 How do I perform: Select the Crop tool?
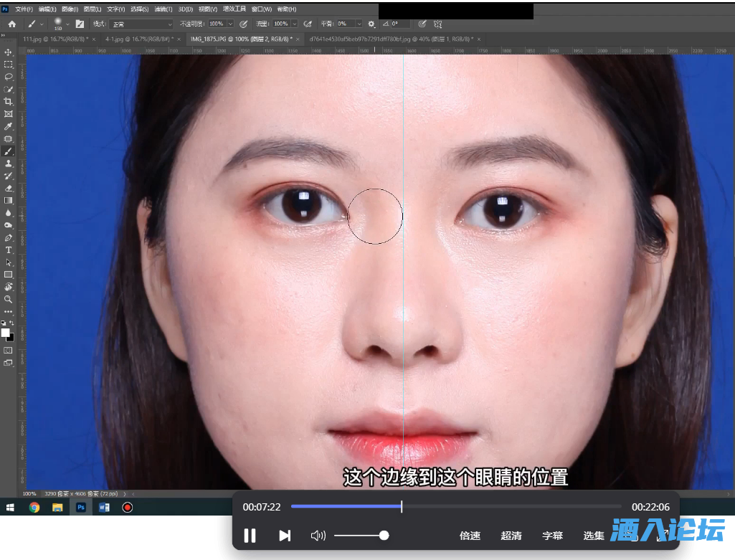click(9, 102)
